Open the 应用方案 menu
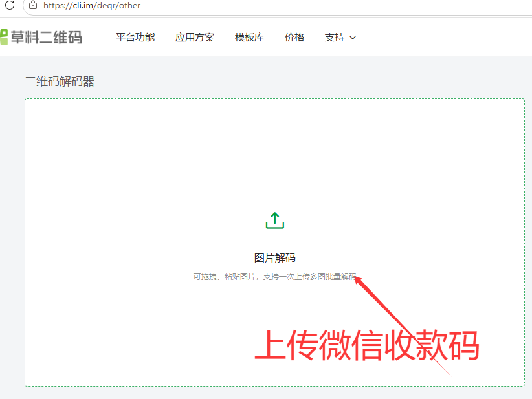Image resolution: width=532 pixels, height=399 pixels. (195, 38)
